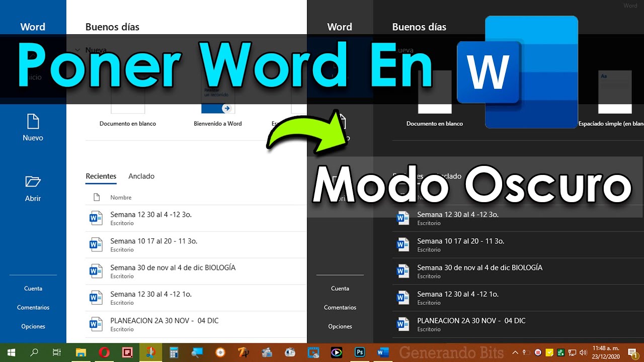Open Nuevo in the light Word sidebar
Image resolution: width=644 pixels, height=362 pixels.
(33, 128)
